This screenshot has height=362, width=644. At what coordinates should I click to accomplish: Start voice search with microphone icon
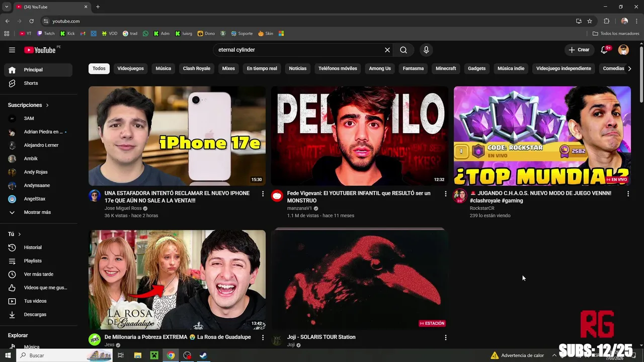coord(426,50)
